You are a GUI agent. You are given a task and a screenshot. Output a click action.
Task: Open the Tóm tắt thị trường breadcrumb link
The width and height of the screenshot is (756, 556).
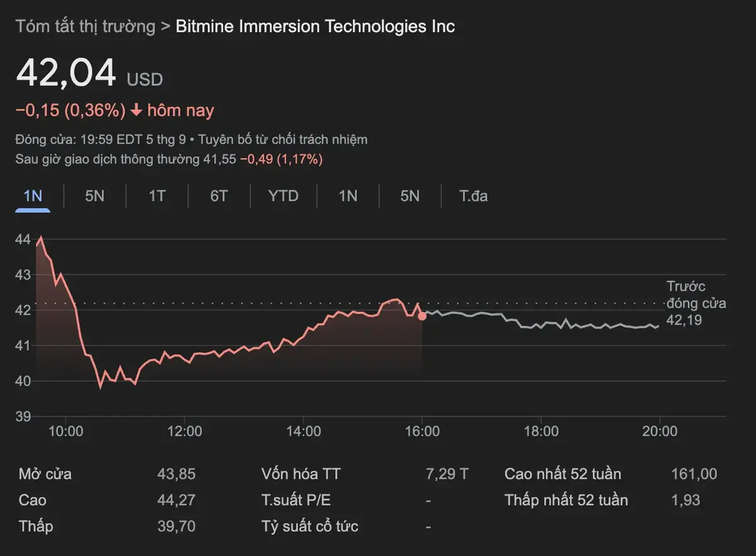(86, 26)
